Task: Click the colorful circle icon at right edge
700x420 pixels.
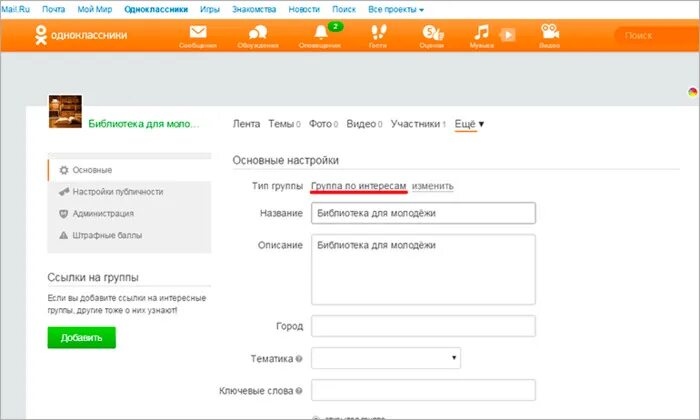Action: [x=693, y=92]
